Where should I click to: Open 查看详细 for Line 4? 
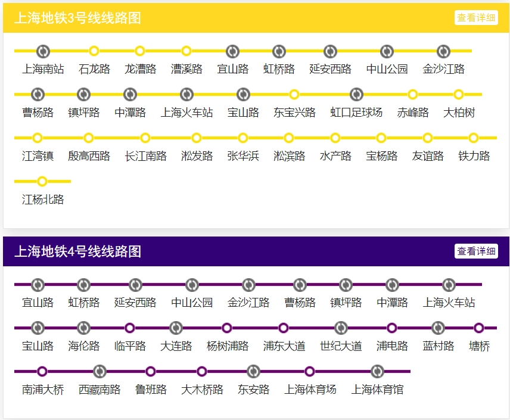[x=476, y=251]
